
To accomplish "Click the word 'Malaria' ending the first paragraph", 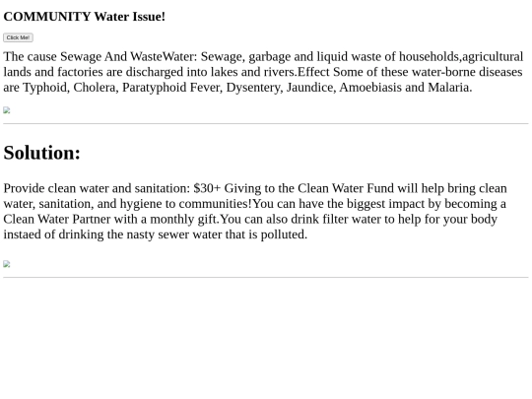I will pos(450,88).
